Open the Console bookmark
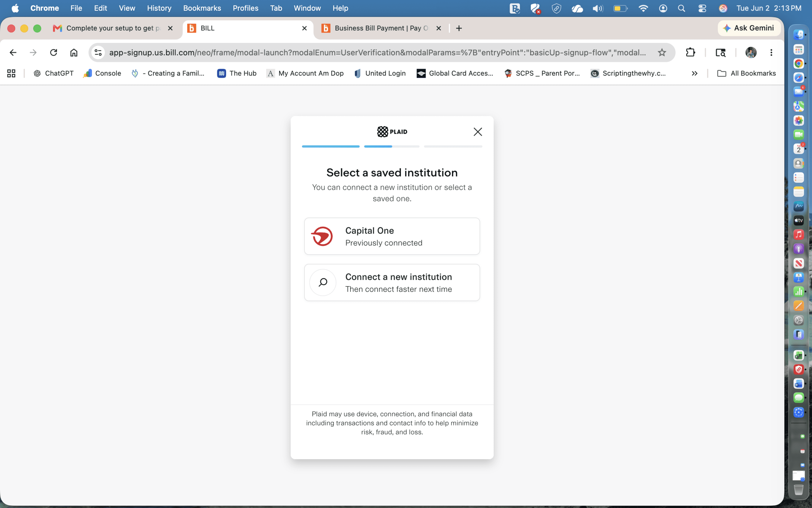Screen dimensions: 812x508 [x=102, y=73]
